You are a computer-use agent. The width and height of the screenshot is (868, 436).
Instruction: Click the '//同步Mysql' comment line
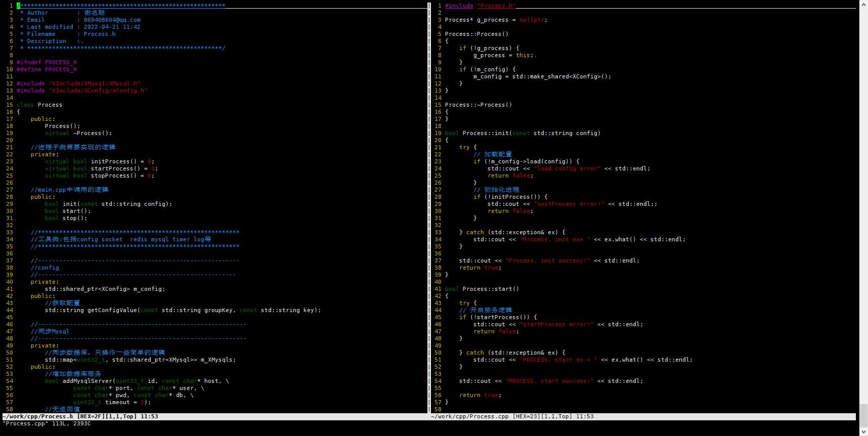(x=50, y=332)
